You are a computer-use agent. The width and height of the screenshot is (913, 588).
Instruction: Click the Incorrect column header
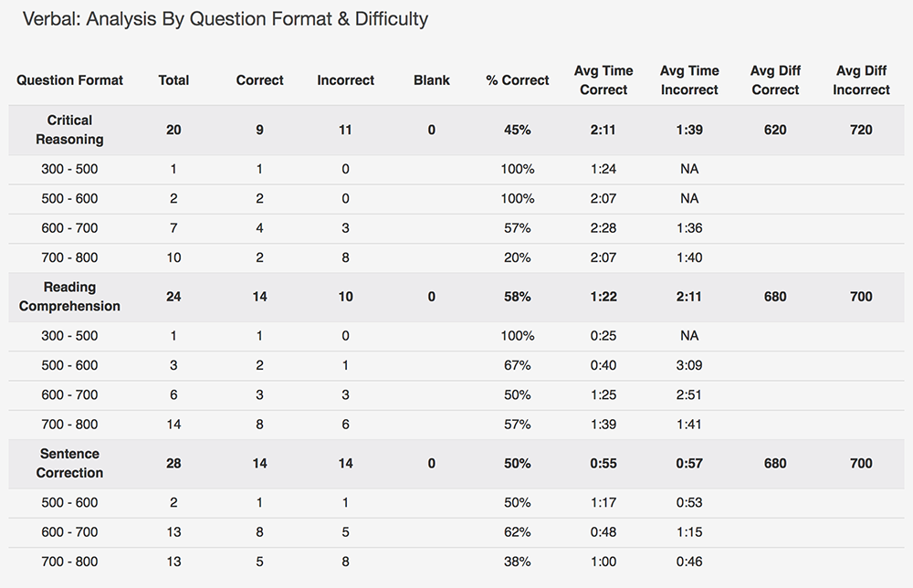[345, 80]
